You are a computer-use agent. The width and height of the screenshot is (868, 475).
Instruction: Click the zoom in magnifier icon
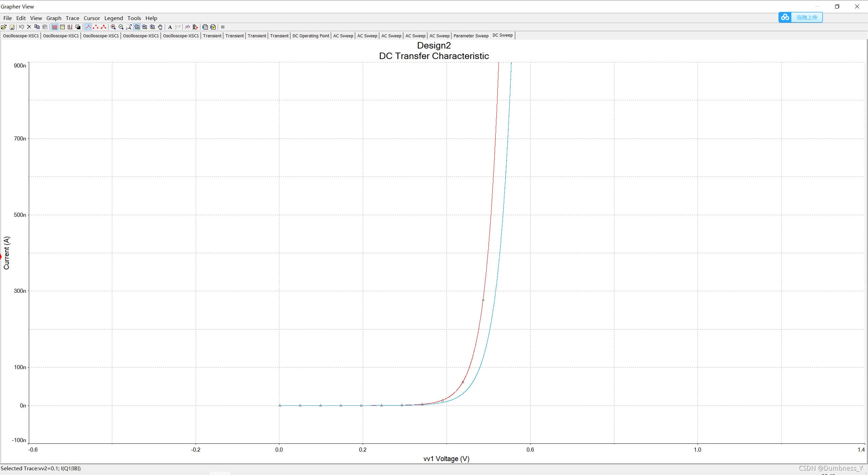113,27
